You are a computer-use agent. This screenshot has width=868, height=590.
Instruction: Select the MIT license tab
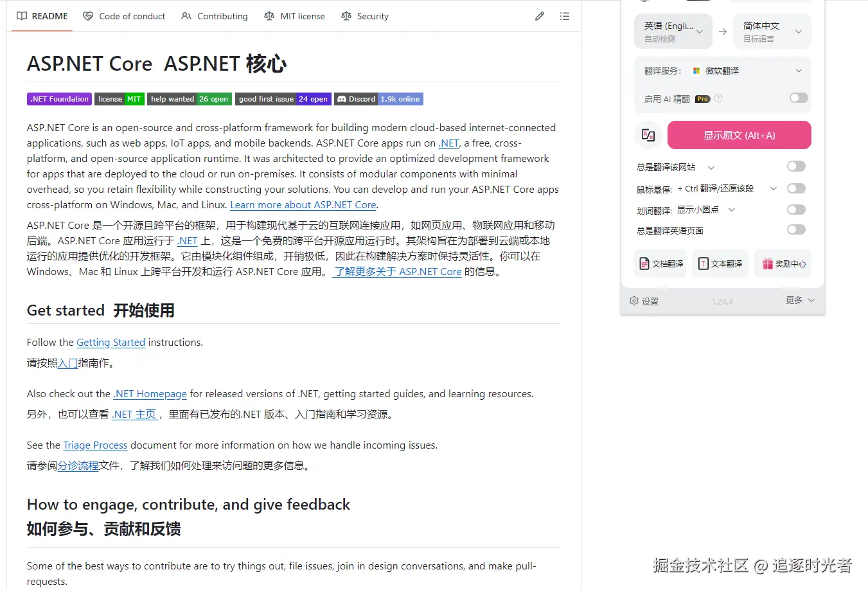294,16
